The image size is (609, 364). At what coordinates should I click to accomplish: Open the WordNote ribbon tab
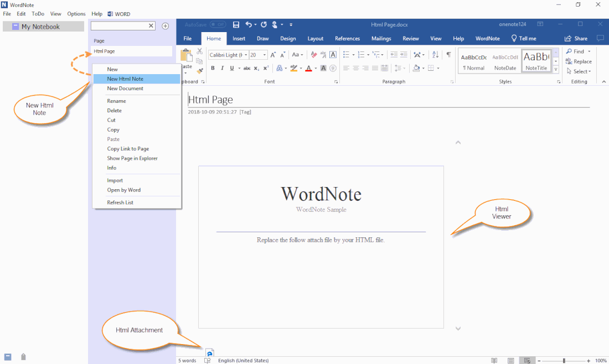(x=487, y=38)
